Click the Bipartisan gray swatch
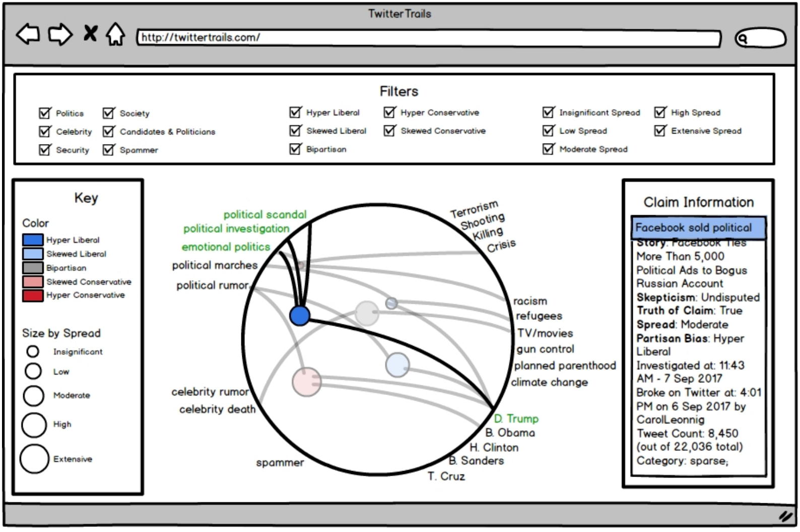 [33, 268]
